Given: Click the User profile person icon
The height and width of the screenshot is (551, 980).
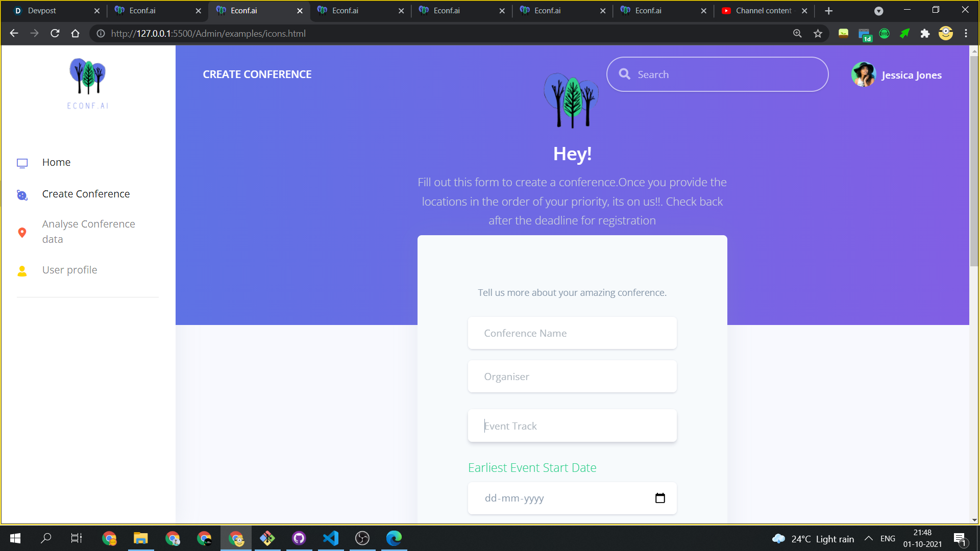Looking at the screenshot, I should pyautogui.click(x=22, y=271).
